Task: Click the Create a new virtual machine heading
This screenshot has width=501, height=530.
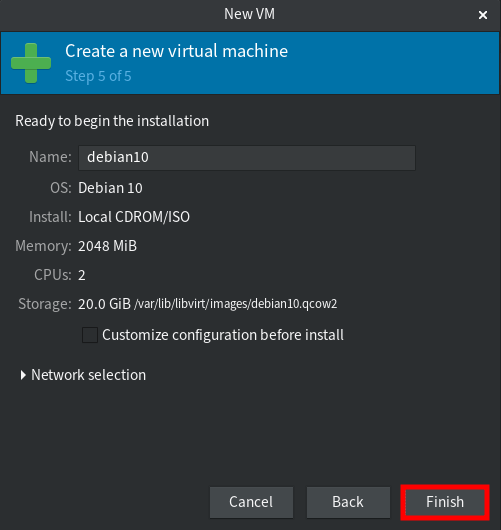Action: (x=176, y=51)
